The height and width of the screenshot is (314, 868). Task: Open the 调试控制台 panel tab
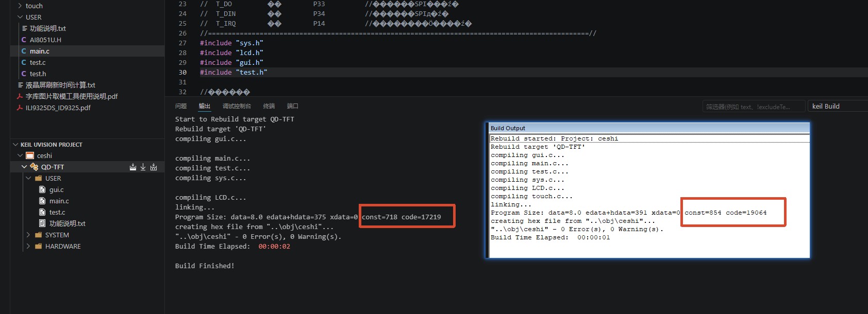coord(237,106)
